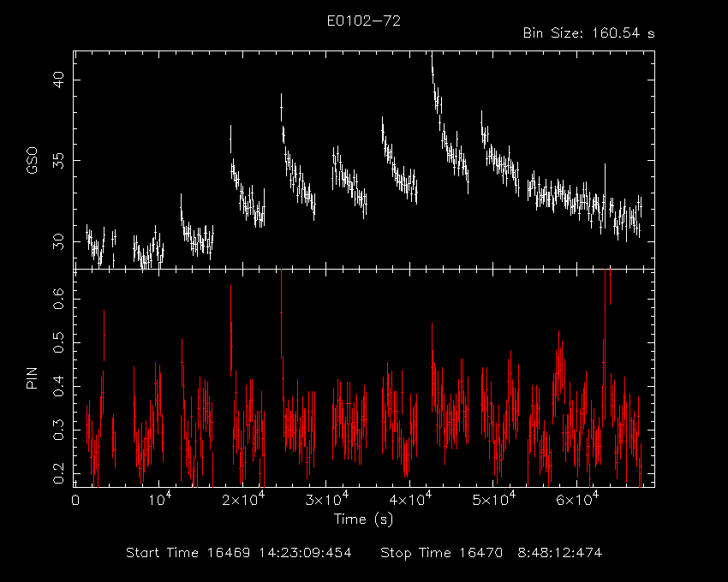Click the time axis label 0

pyautogui.click(x=75, y=501)
